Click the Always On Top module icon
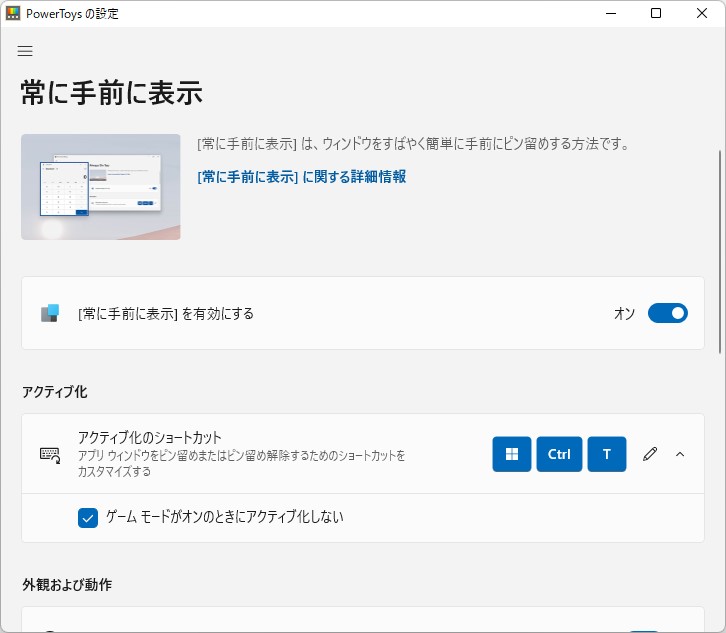The image size is (726, 633). pos(50,313)
